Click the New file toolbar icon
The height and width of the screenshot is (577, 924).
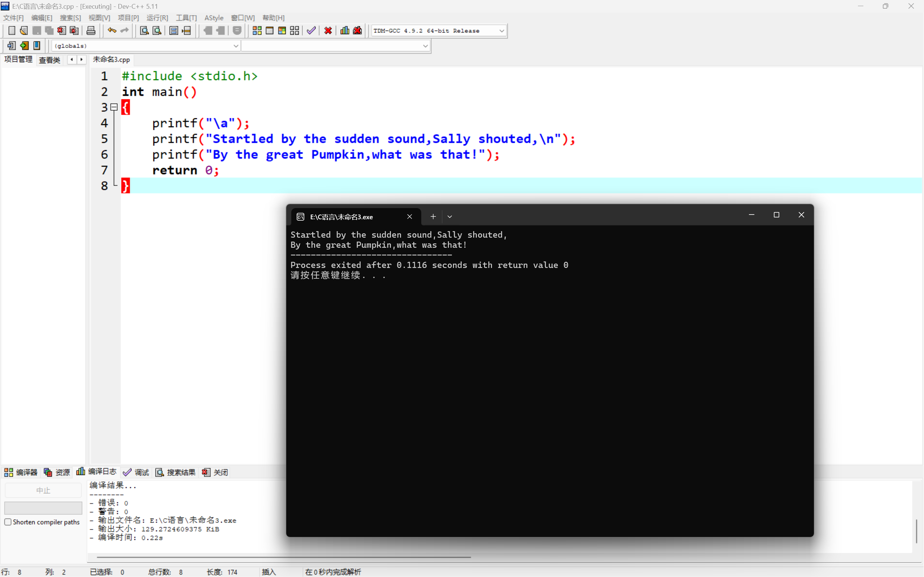(12, 31)
